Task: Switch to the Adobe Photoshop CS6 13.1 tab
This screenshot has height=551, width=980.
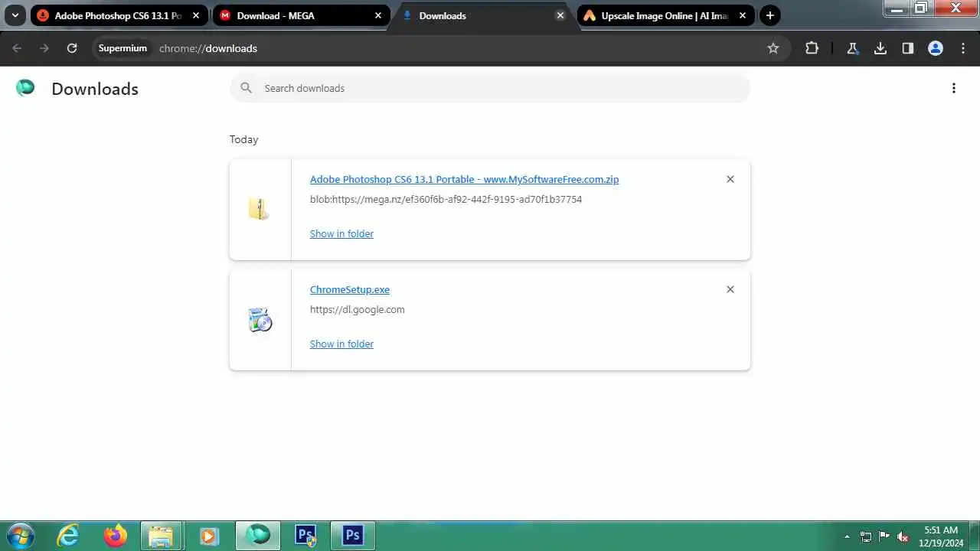Action: click(118, 15)
